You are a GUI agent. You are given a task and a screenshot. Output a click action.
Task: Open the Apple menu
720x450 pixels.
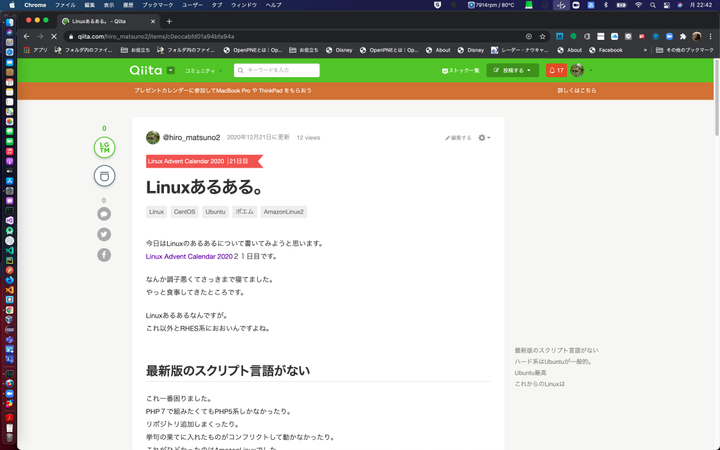click(x=12, y=5)
